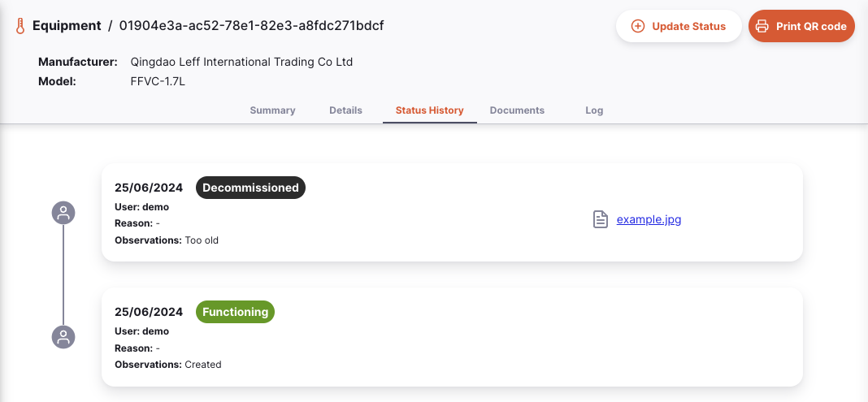The height and width of the screenshot is (402, 868).
Task: Click the Too old observations text
Action: click(x=202, y=240)
